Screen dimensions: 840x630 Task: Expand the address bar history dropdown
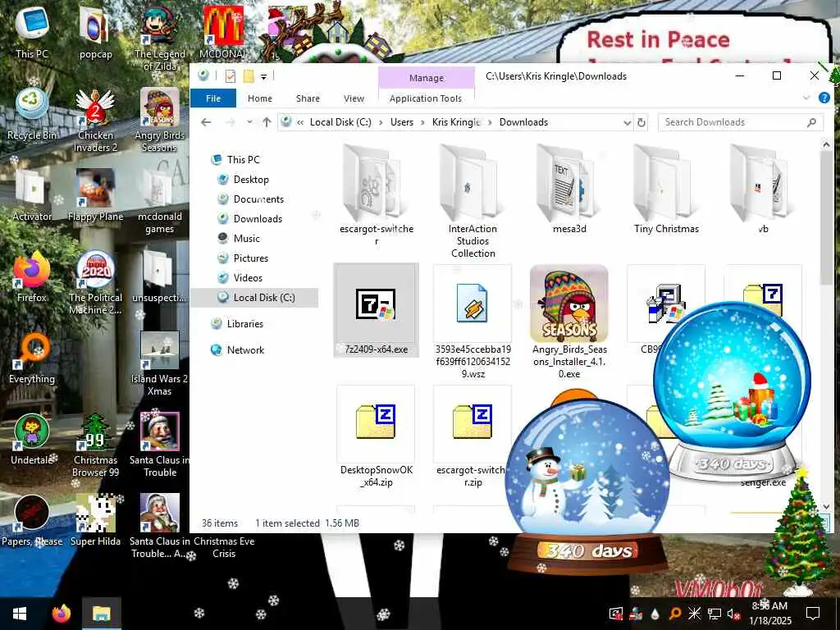click(x=628, y=122)
